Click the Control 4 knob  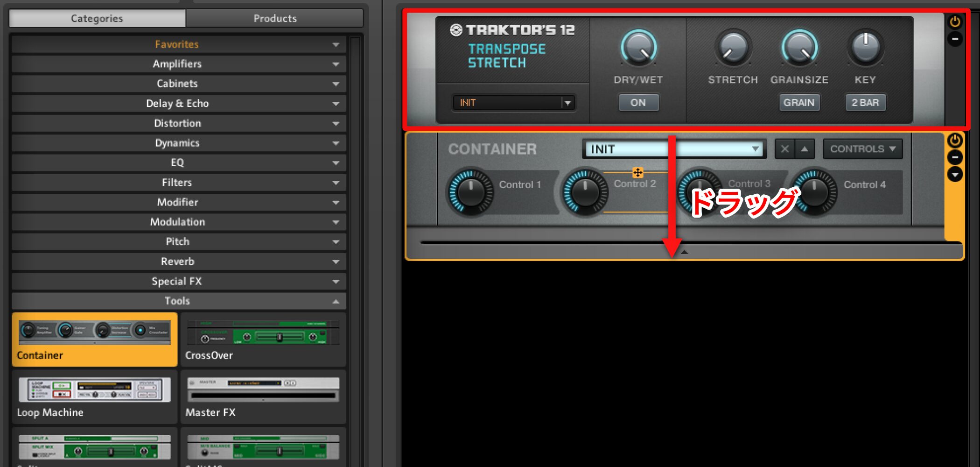814,192
